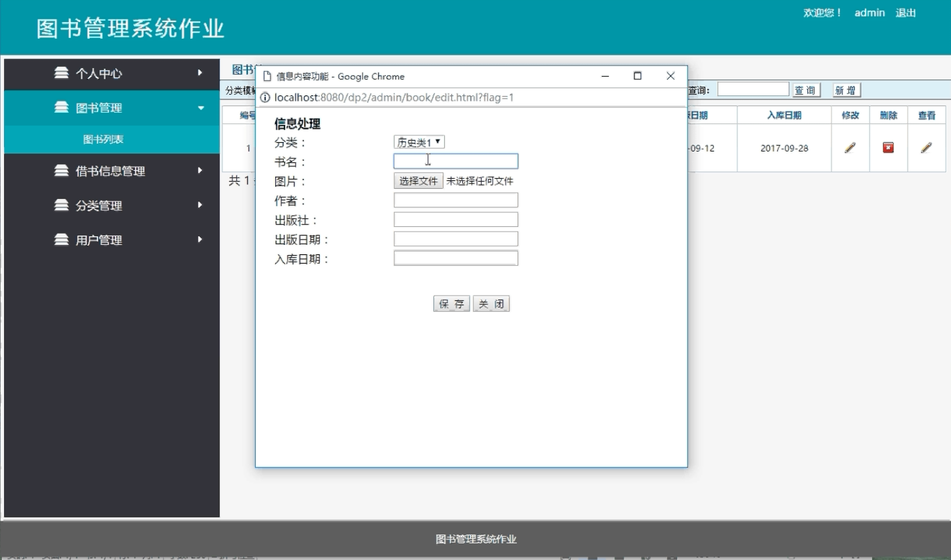Open 分类管理 in the sidebar
Screen dimensions: 951x560
pyautogui.click(x=112, y=206)
